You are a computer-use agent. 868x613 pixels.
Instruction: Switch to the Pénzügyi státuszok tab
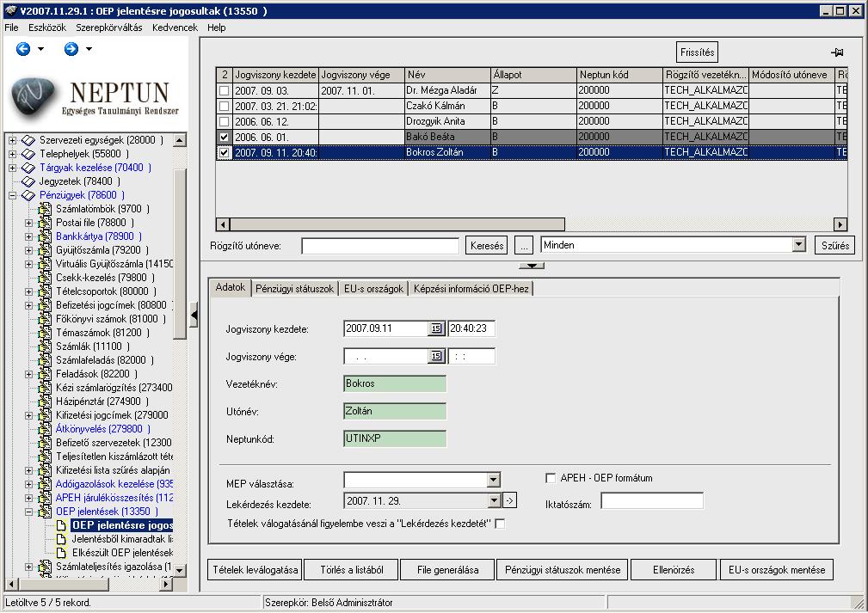294,289
